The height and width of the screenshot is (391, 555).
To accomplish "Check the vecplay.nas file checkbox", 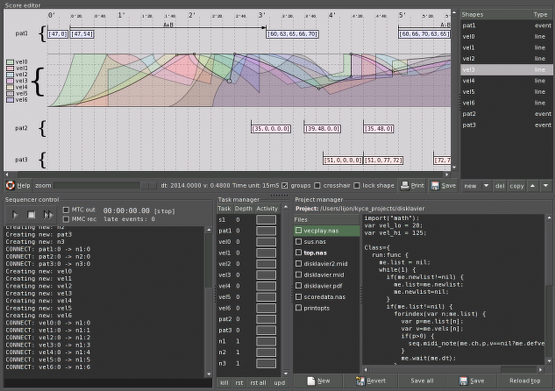I will tap(298, 230).
